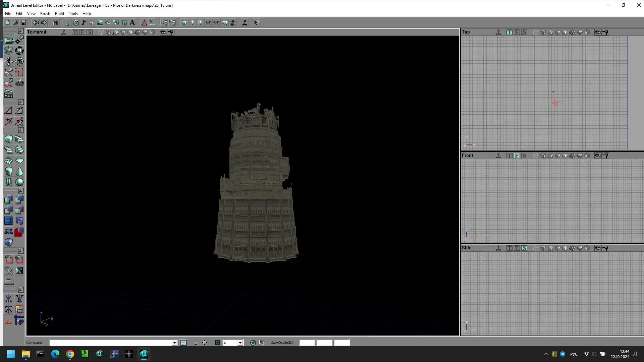Viewport: 644px width, 362px height.
Task: Activate context help cursor icon
Action: tap(257, 22)
